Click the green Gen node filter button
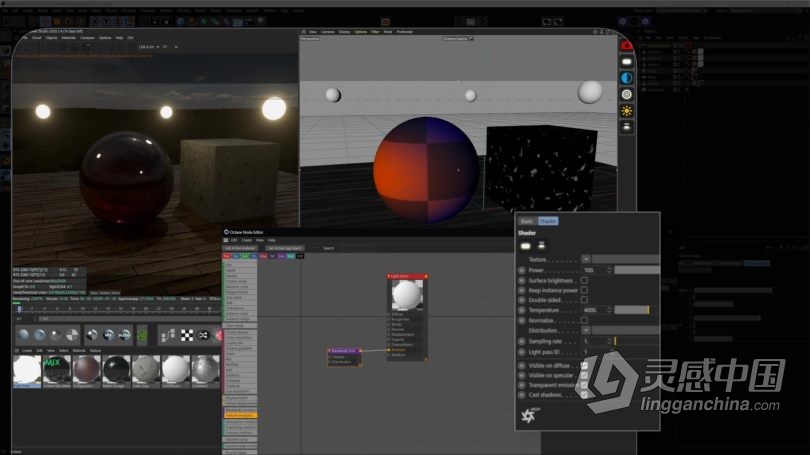This screenshot has height=455, width=810. [246, 256]
